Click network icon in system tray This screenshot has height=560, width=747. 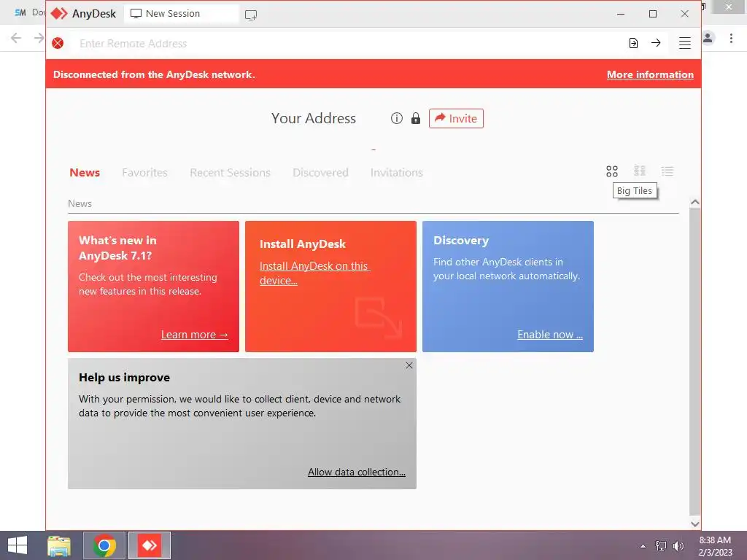click(661, 546)
